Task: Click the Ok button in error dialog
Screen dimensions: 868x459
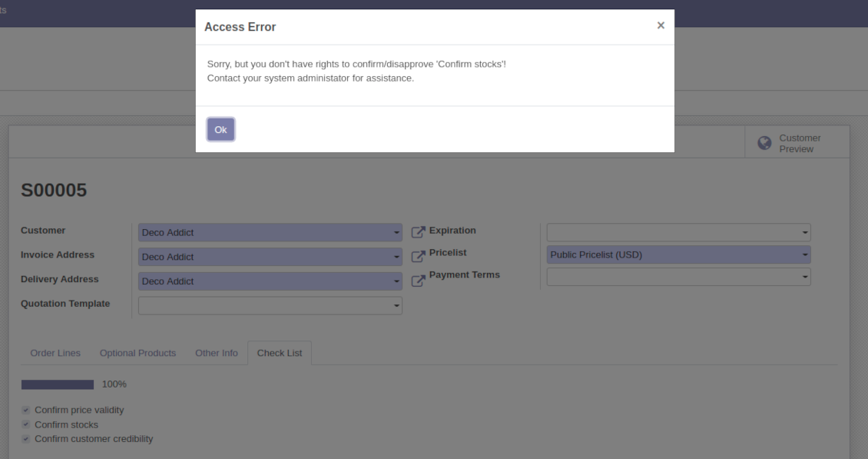Action: point(220,130)
